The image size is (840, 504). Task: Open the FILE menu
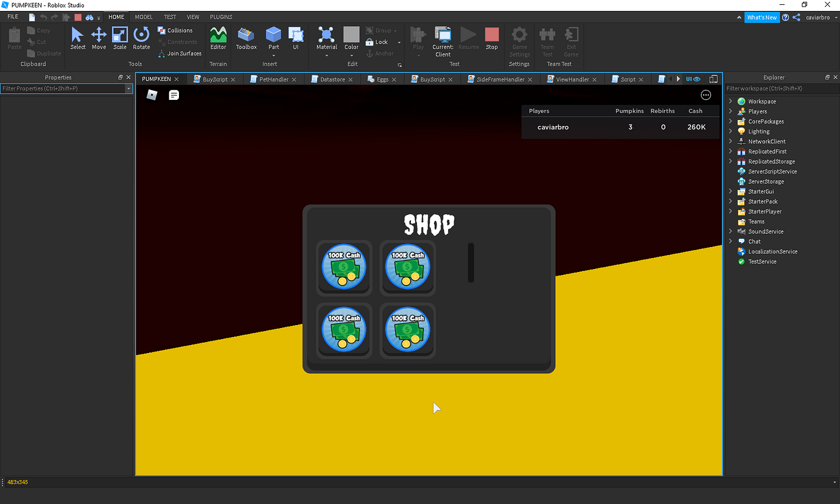click(13, 17)
